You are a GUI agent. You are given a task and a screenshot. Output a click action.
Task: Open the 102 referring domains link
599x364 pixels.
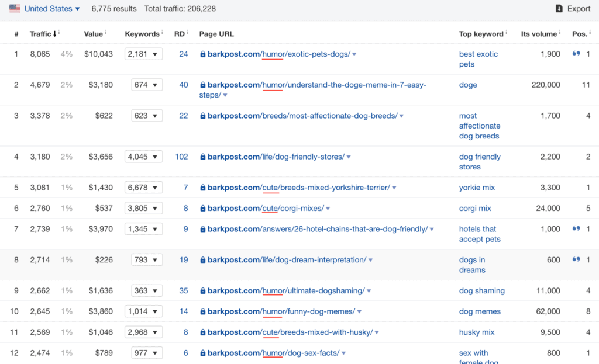tap(181, 157)
